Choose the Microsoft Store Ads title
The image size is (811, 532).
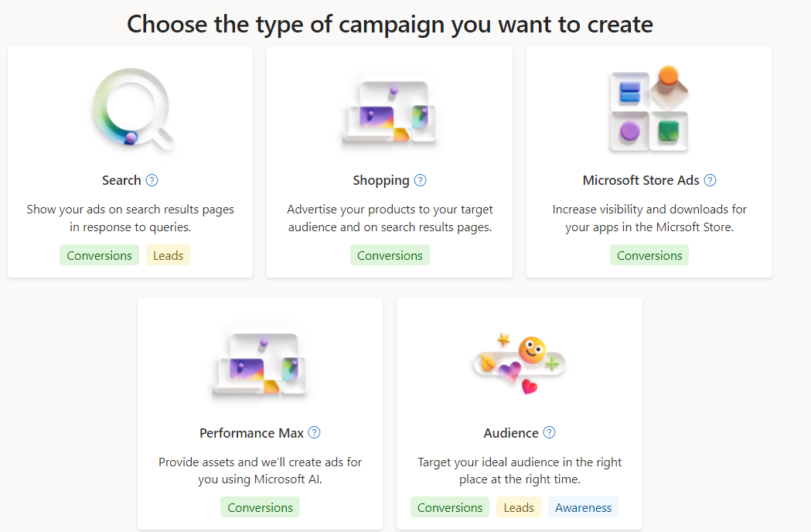[x=641, y=180]
